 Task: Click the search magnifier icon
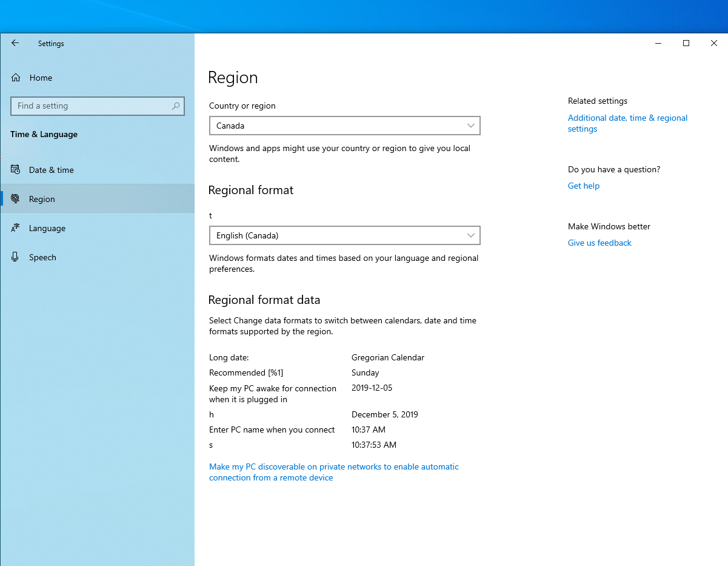coord(176,106)
